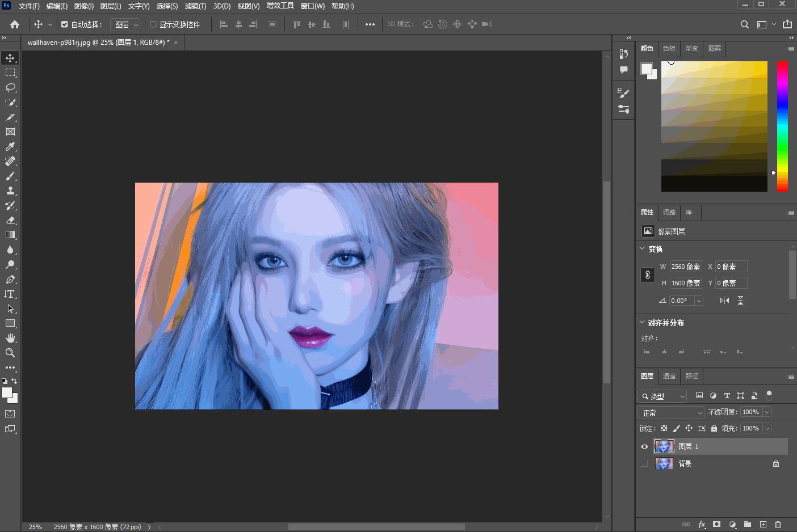Click the rainbow hue slider strip
Image resolution: width=797 pixels, height=532 pixels.
point(782,126)
